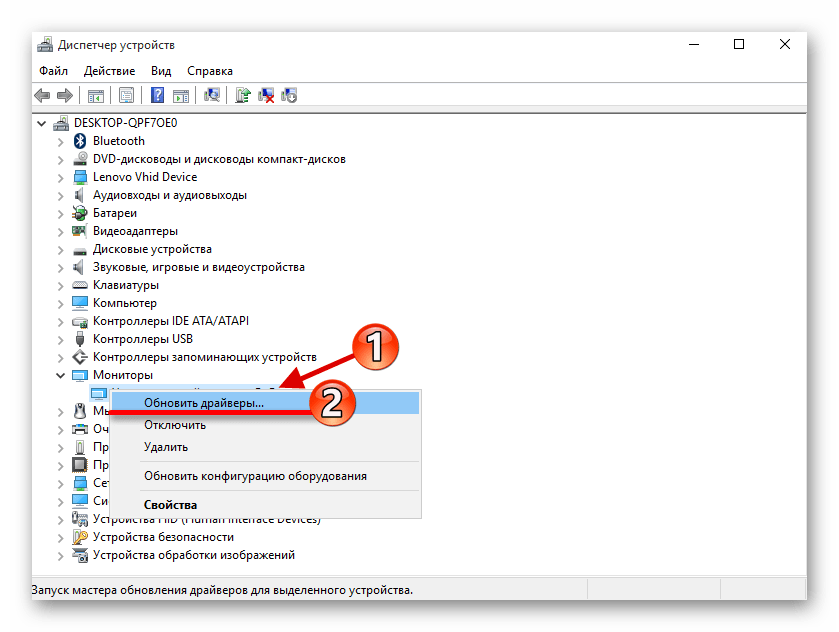
Task: Collapse the DESKTOP-QPF7OE0 root node
Action: (x=42, y=123)
